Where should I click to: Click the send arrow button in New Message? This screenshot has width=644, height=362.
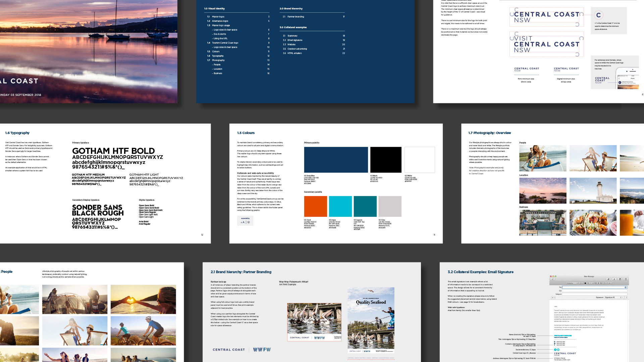coord(552,279)
